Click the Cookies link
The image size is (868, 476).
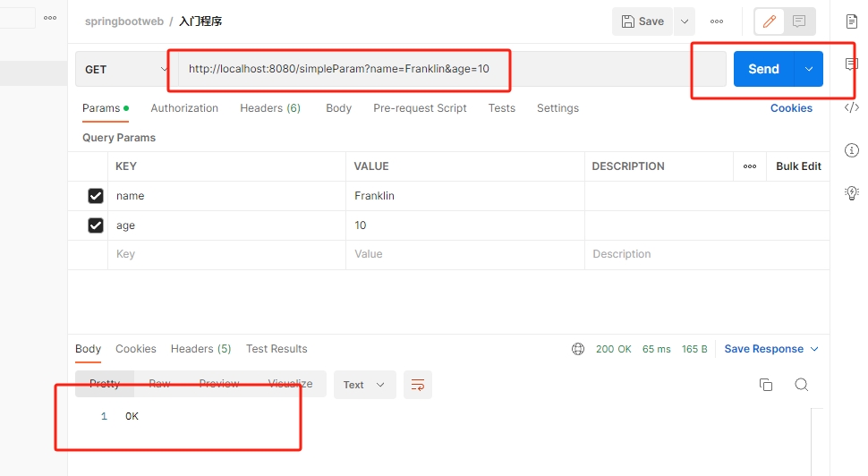pos(791,108)
